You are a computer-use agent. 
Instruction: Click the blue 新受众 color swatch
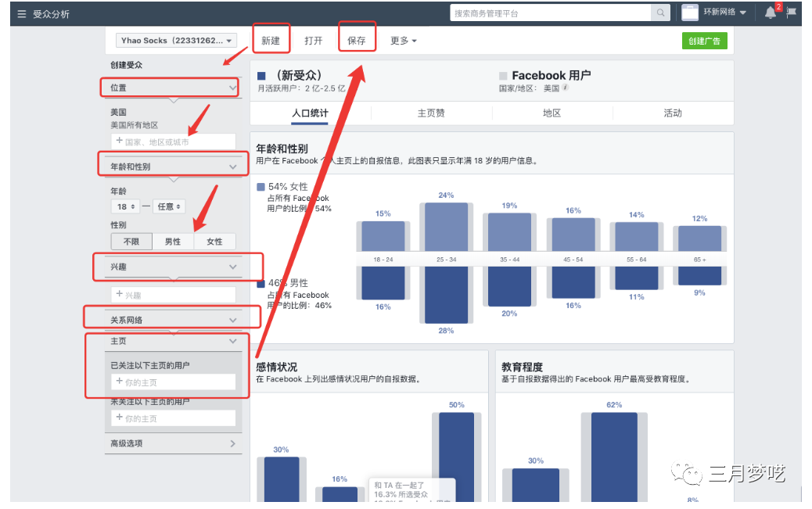click(262, 76)
